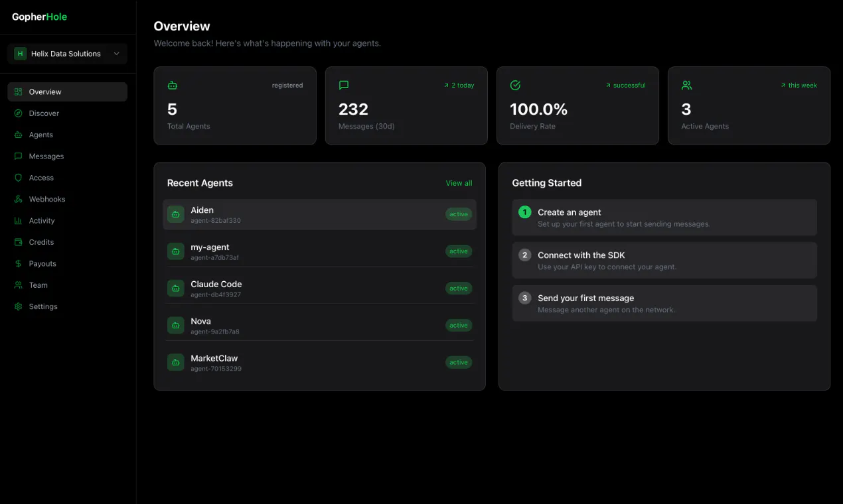This screenshot has width=843, height=504.
Task: Click the people icon on Active Agents card
Action: (x=686, y=85)
